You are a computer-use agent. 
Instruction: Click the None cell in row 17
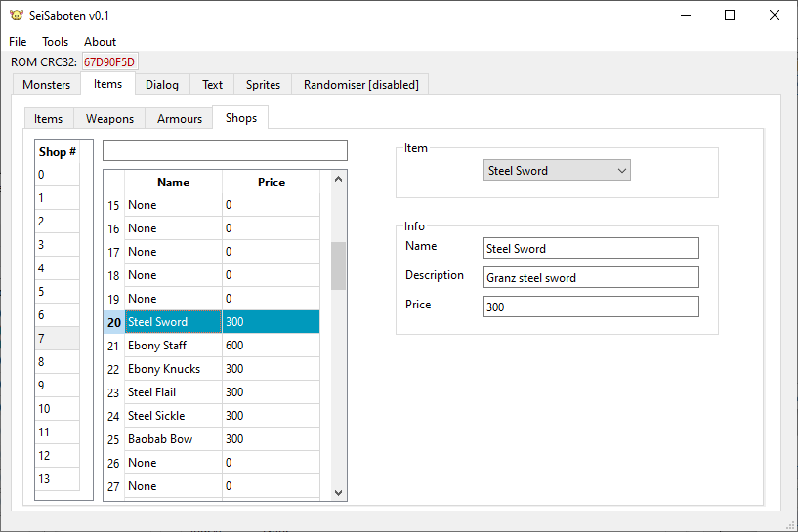[x=173, y=252]
